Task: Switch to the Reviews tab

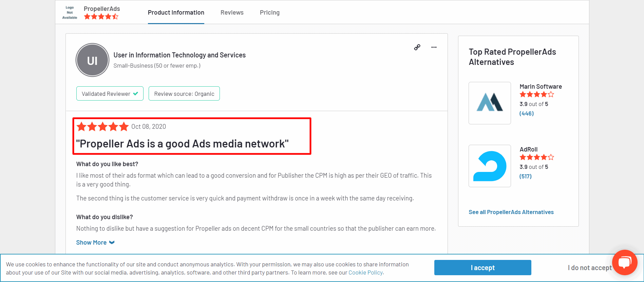Action: click(232, 13)
